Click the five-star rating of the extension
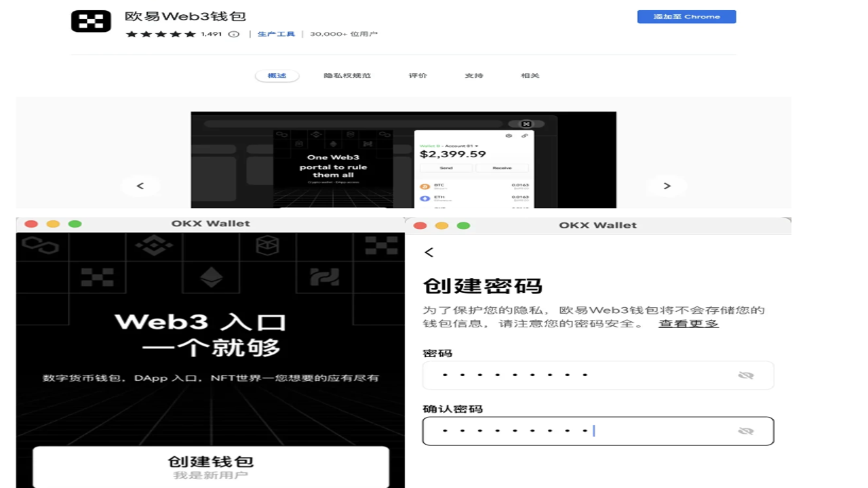This screenshot has width=868, height=488. pyautogui.click(x=161, y=34)
